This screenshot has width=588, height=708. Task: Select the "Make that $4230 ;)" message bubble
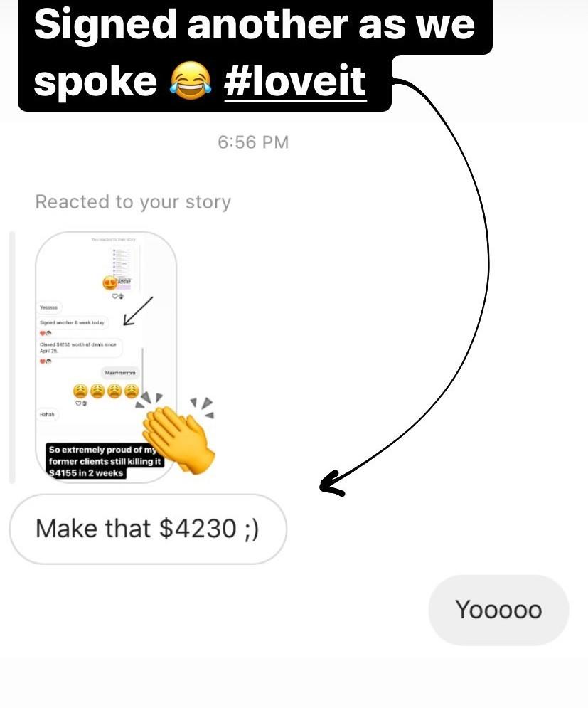click(x=148, y=529)
